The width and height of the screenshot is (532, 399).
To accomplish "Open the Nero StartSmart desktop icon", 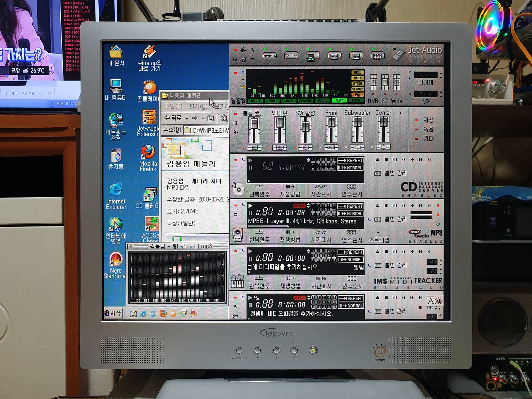I will 115,265.
